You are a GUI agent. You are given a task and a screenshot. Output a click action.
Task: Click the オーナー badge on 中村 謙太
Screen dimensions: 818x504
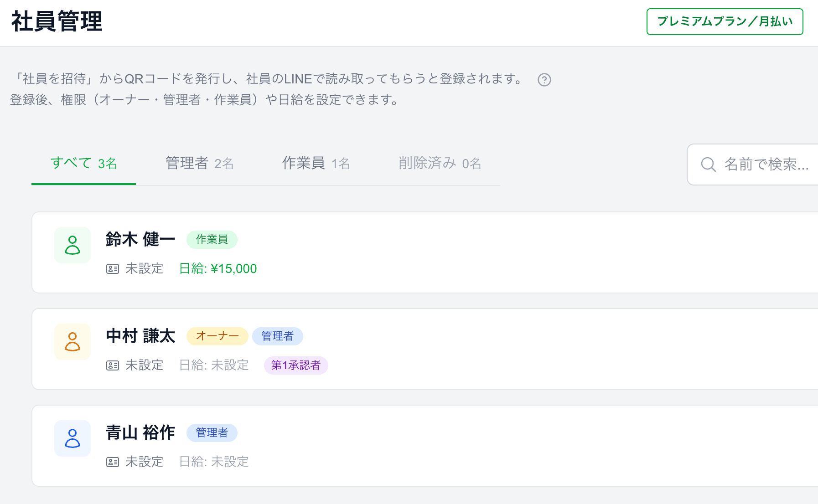click(217, 336)
